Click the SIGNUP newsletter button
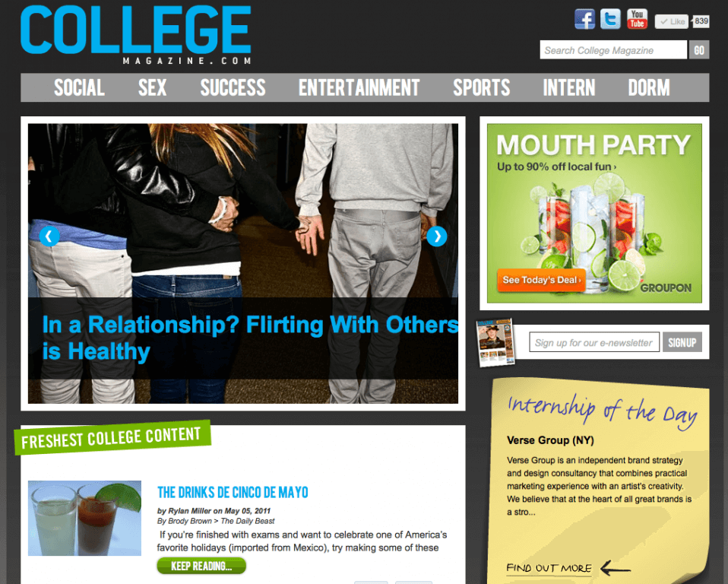 682,342
